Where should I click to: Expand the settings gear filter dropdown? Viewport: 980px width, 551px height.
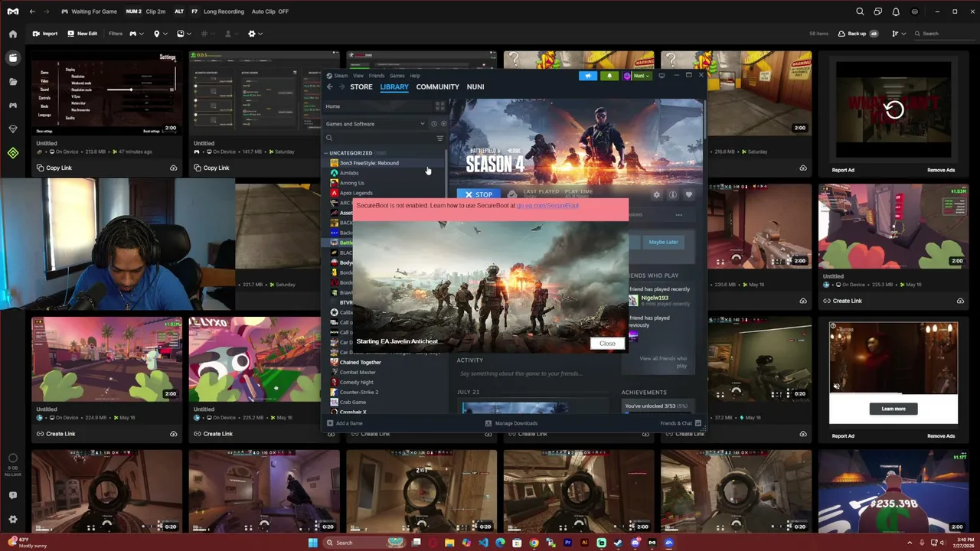[255, 34]
